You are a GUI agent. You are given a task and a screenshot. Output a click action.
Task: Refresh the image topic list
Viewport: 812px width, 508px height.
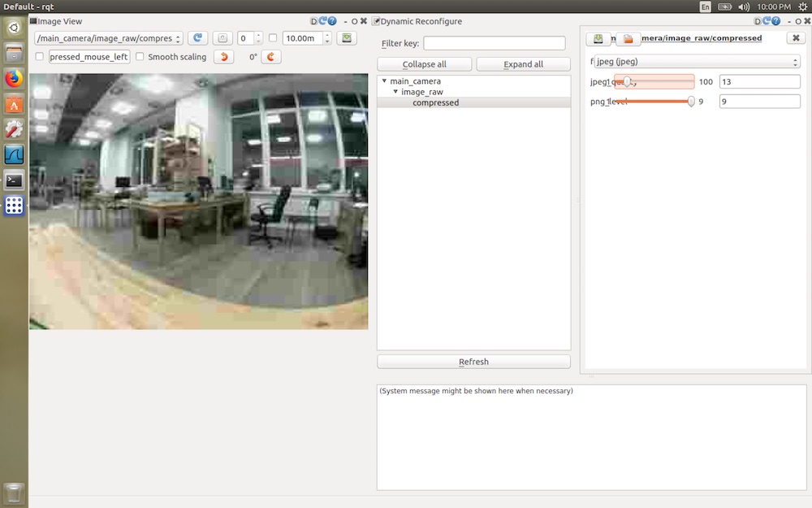click(x=197, y=37)
